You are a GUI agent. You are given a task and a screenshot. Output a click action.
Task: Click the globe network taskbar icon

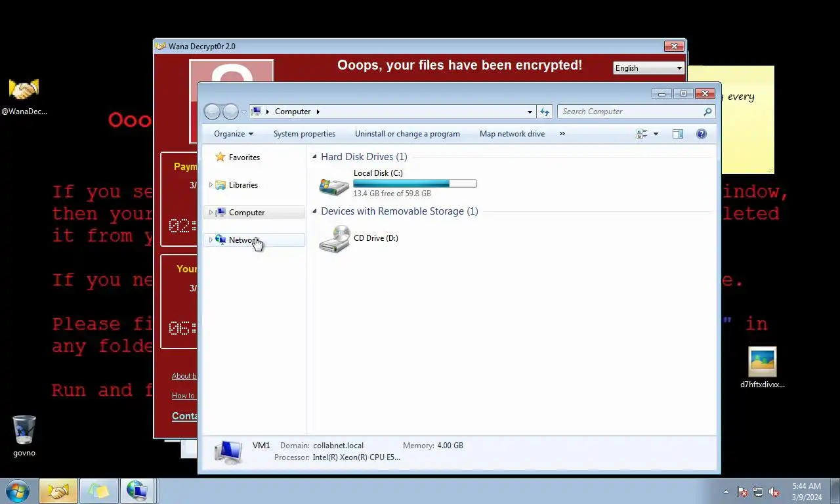(x=136, y=491)
